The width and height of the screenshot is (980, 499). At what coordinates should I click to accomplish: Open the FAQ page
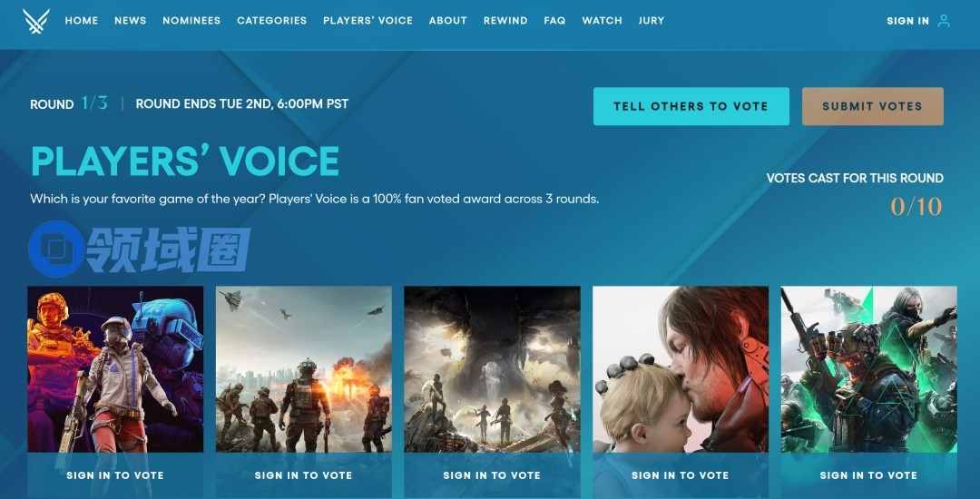pos(555,21)
